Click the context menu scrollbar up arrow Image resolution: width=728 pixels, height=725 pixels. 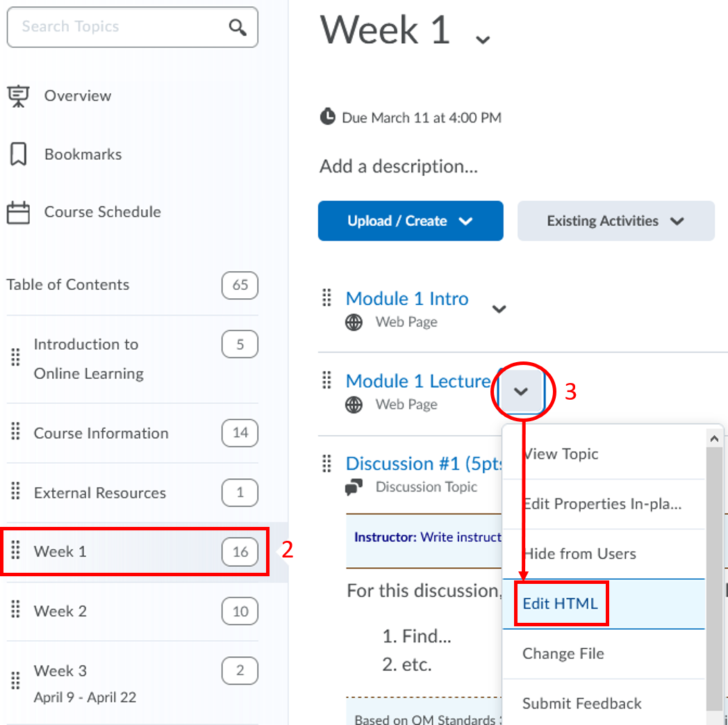click(713, 438)
